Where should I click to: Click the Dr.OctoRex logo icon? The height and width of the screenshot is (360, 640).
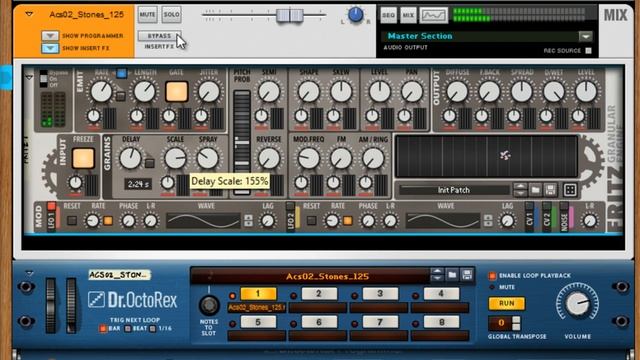click(x=96, y=300)
